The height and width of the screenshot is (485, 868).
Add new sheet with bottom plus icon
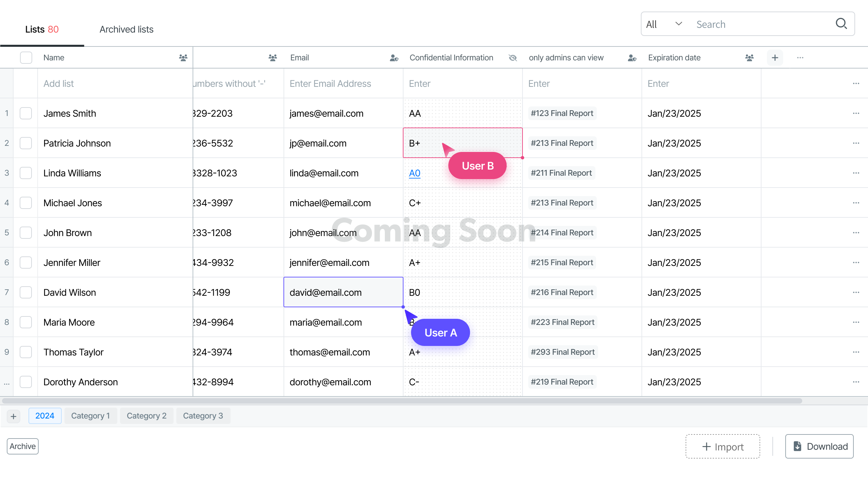tap(14, 416)
